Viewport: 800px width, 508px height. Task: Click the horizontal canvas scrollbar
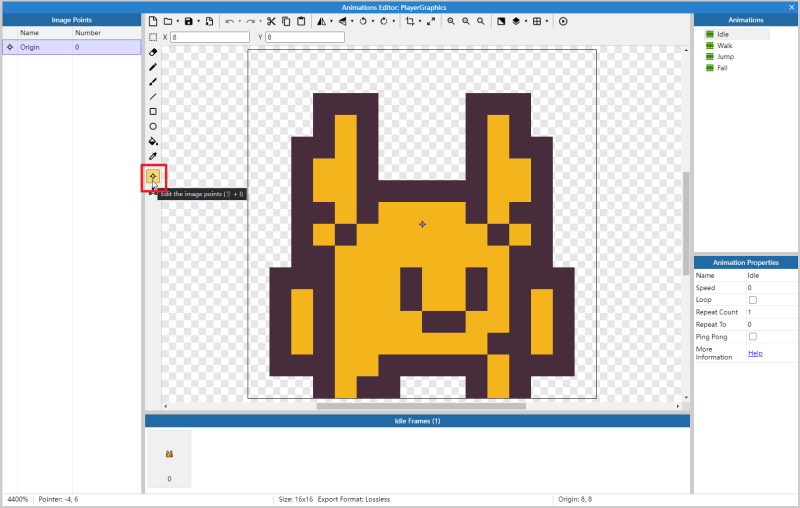[x=421, y=406]
